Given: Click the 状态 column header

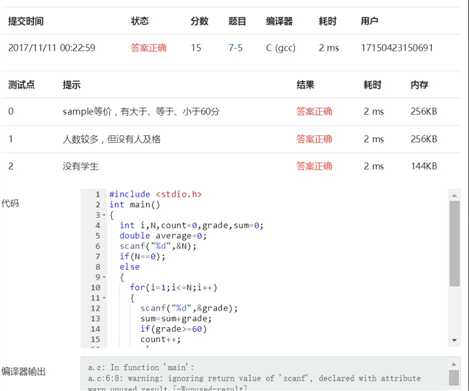Looking at the screenshot, I should [x=140, y=21].
